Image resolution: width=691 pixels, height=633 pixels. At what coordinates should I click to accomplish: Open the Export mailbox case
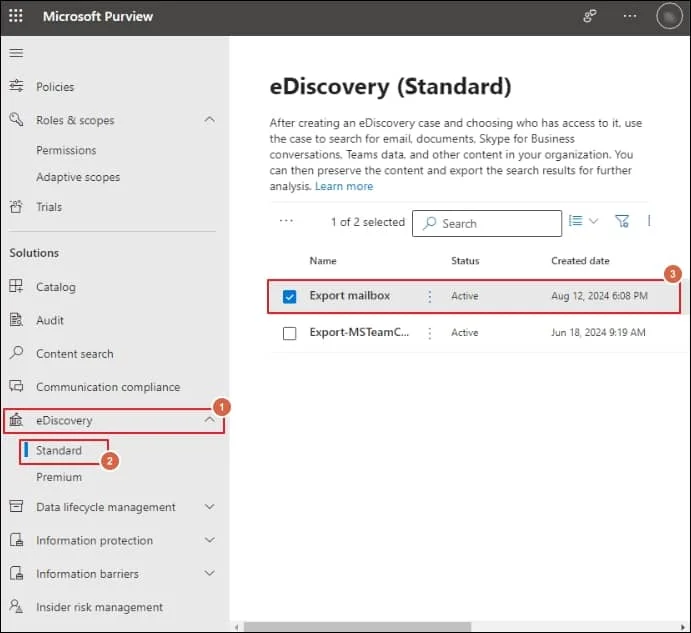click(349, 295)
